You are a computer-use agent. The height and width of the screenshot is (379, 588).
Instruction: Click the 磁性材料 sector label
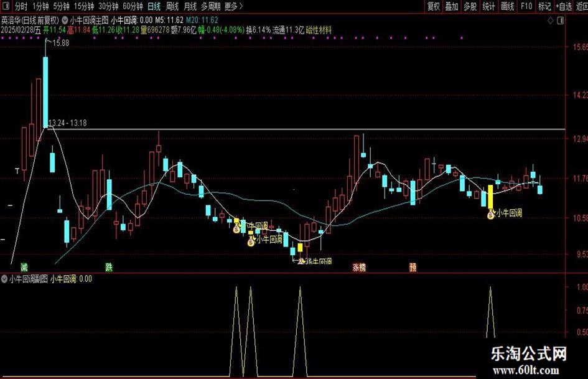pos(319,30)
